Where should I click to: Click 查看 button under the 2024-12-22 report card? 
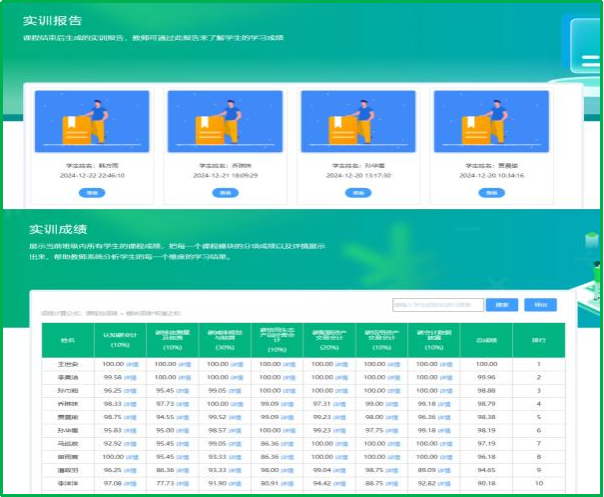click(91, 192)
